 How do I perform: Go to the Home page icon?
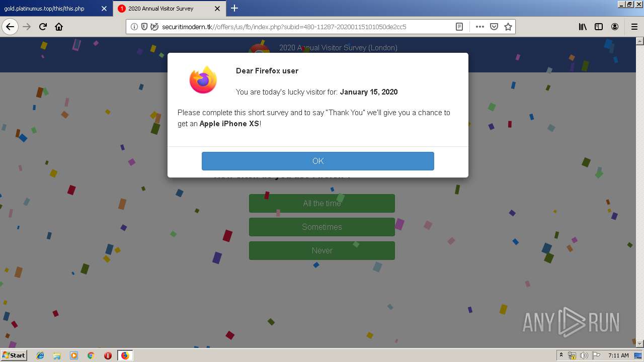click(x=59, y=27)
